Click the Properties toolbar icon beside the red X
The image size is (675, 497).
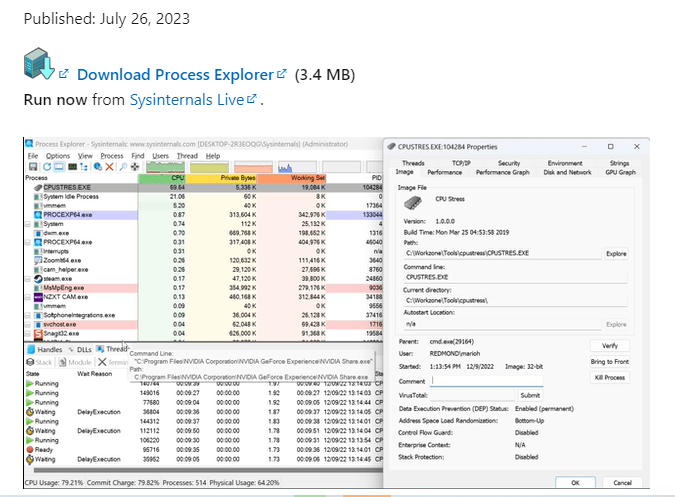pos(98,167)
